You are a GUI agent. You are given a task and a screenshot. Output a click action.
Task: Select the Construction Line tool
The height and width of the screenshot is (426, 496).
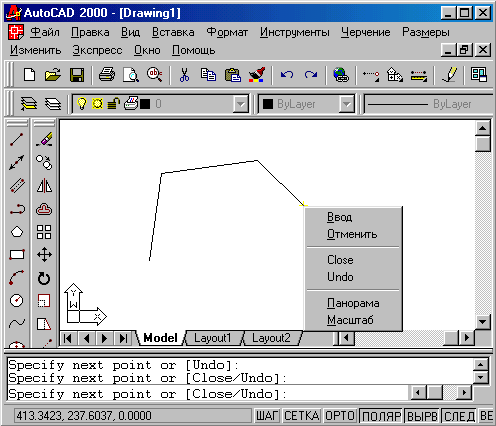pyautogui.click(x=17, y=162)
